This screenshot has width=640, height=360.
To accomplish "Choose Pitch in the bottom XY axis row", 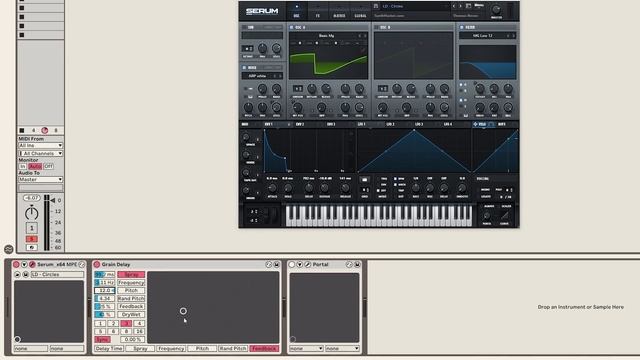I will 202,349.
